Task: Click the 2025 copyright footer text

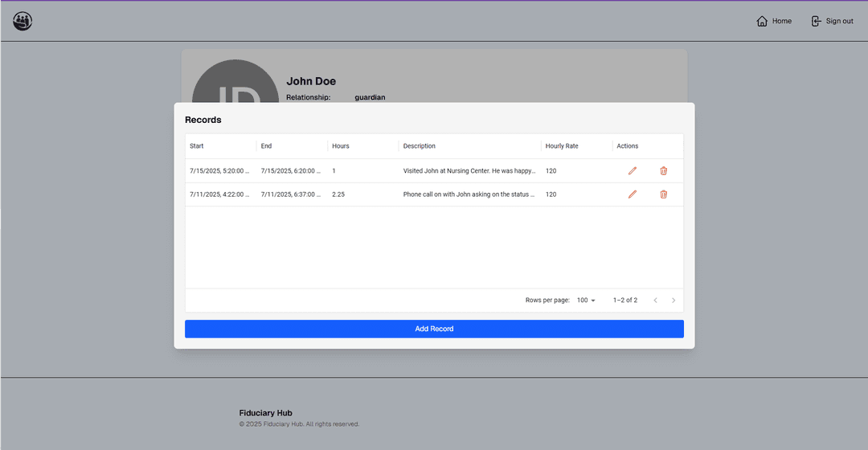Action: [299, 424]
